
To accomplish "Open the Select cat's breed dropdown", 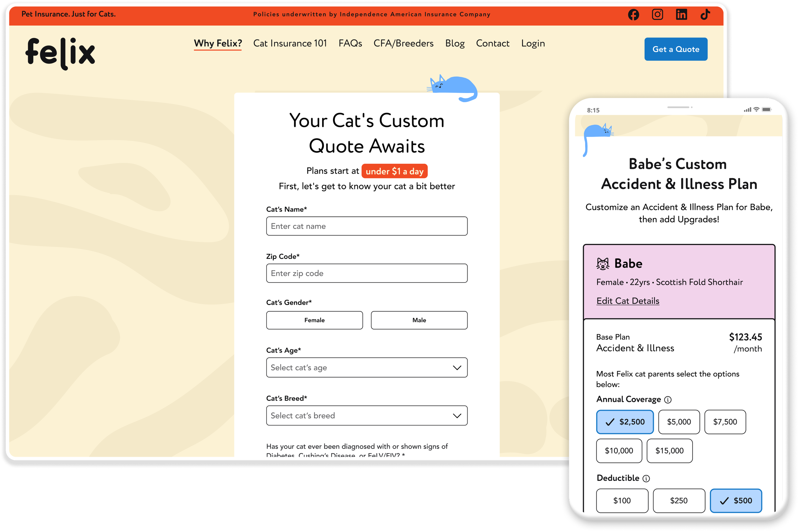I will pos(367,415).
